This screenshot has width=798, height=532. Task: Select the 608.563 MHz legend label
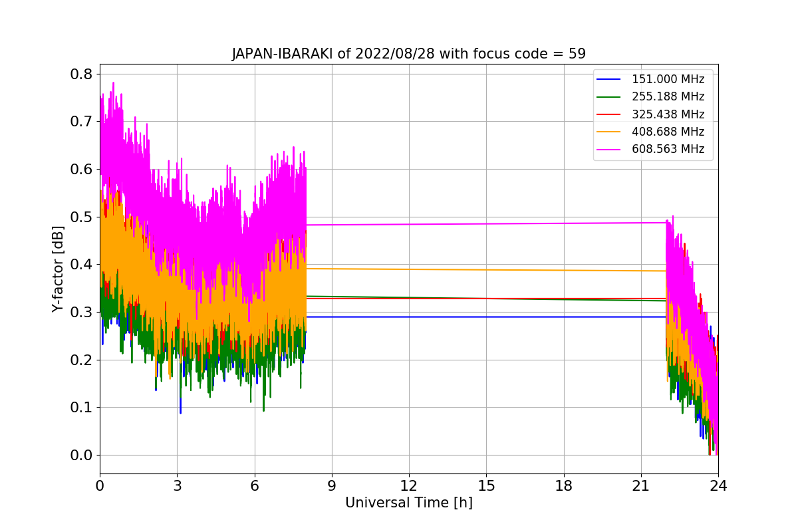(x=668, y=149)
